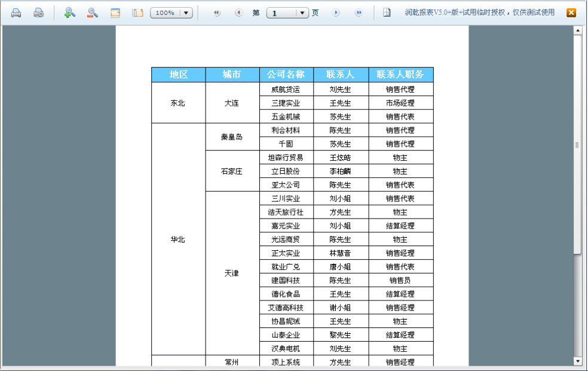The height and width of the screenshot is (371, 588).
Task: Click the vertical scrollbar thumb
Action: click(x=578, y=145)
